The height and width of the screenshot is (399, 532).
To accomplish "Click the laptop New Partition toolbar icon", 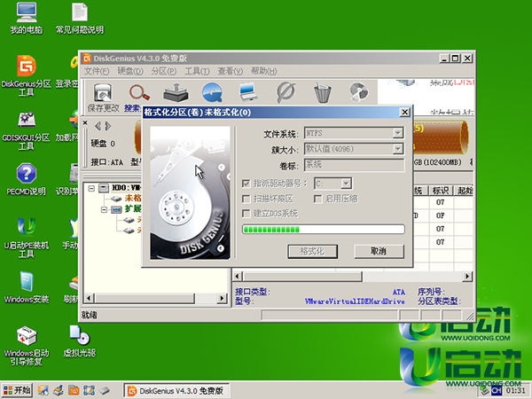I will [x=248, y=92].
